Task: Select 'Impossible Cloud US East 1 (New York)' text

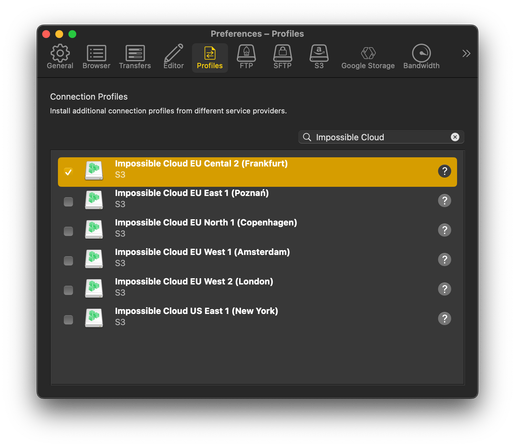Action: pos(197,311)
